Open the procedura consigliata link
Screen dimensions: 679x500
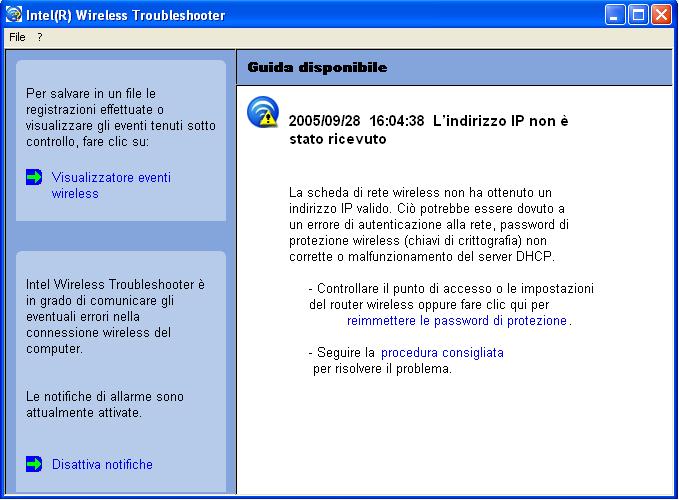[442, 353]
